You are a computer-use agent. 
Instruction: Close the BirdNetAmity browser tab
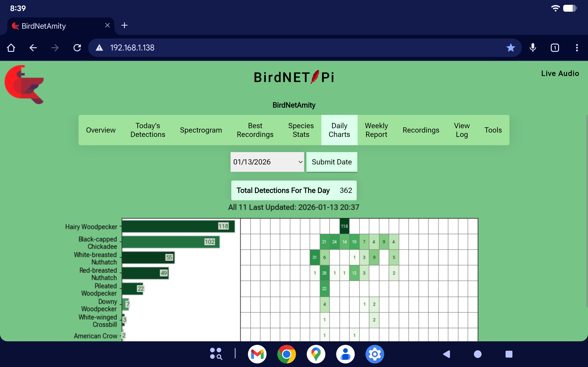click(107, 25)
